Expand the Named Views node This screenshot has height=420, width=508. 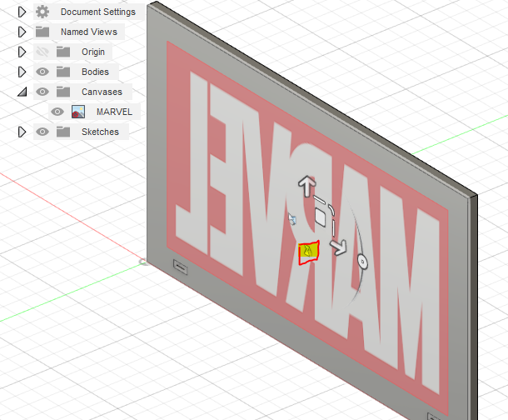point(22,32)
